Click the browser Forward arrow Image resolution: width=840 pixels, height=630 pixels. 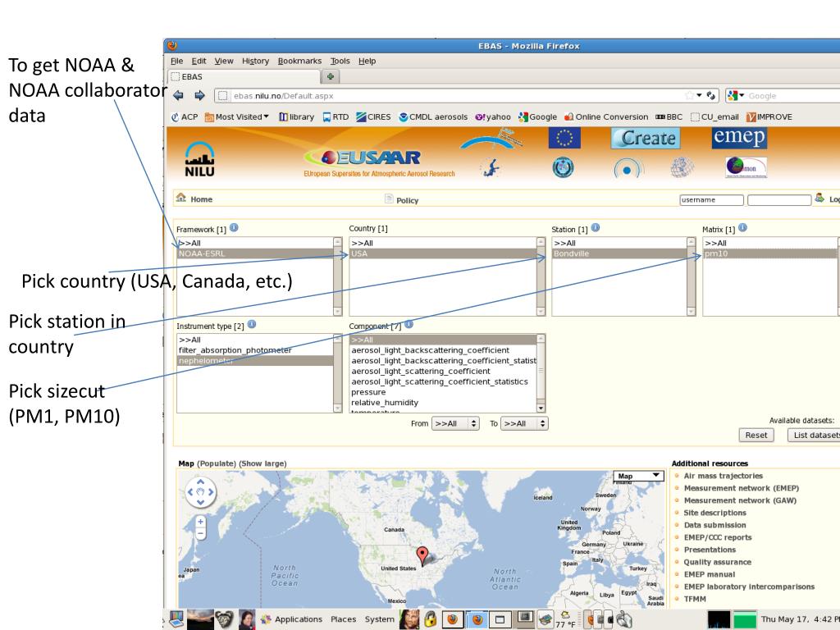click(200, 95)
